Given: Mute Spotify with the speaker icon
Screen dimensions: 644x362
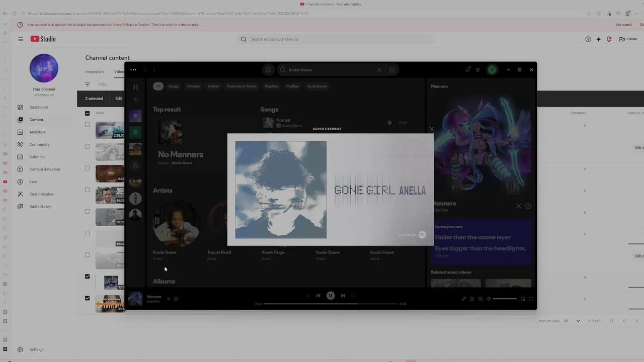Looking at the screenshot, I should point(488,299).
